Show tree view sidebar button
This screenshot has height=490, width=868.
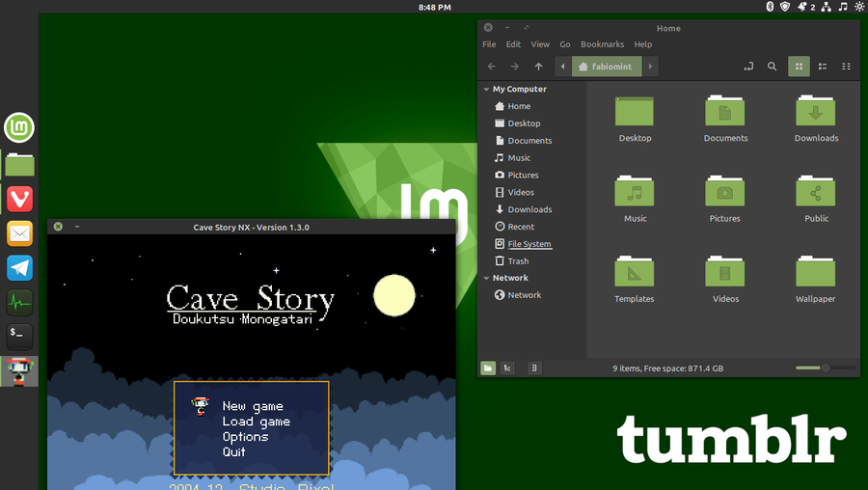pyautogui.click(x=507, y=368)
